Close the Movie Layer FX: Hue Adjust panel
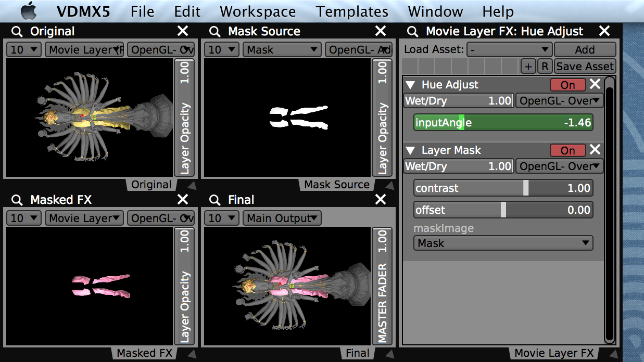This screenshot has width=644, height=362. 604,31
